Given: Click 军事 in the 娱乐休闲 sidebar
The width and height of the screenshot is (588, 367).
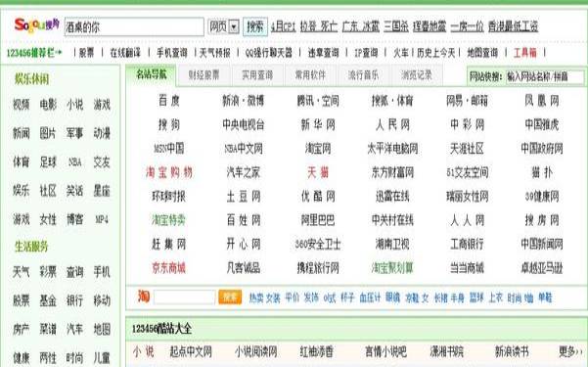Looking at the screenshot, I should (74, 133).
